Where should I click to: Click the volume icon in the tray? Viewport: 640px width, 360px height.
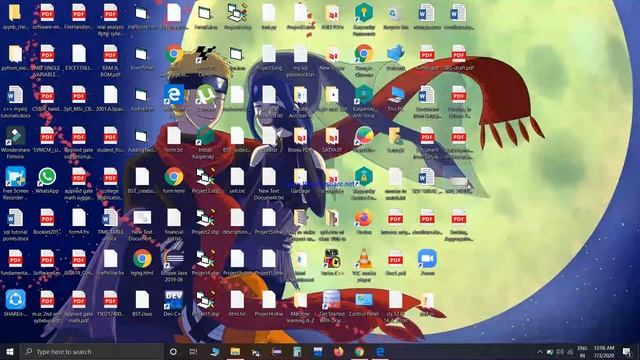[560, 351]
